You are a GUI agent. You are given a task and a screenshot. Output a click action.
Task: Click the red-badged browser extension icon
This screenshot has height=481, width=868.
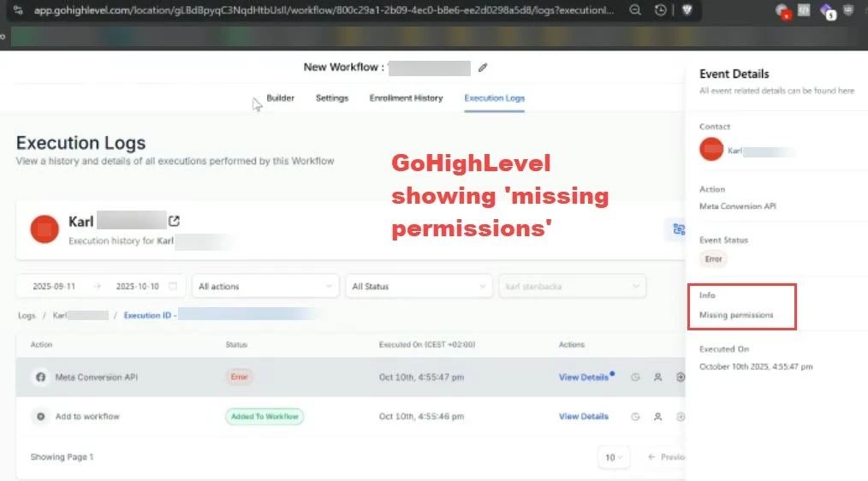[x=782, y=11]
